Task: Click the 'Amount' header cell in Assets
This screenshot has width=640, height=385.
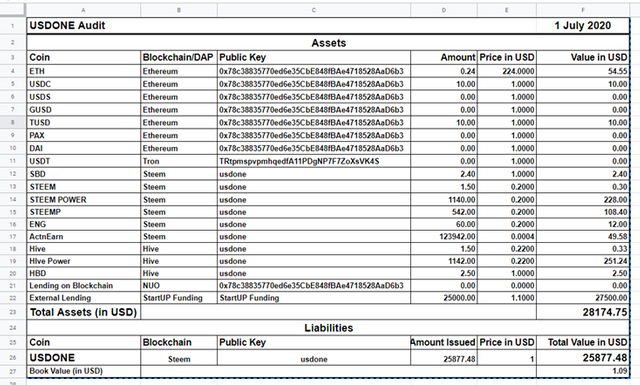Action: 444,58
